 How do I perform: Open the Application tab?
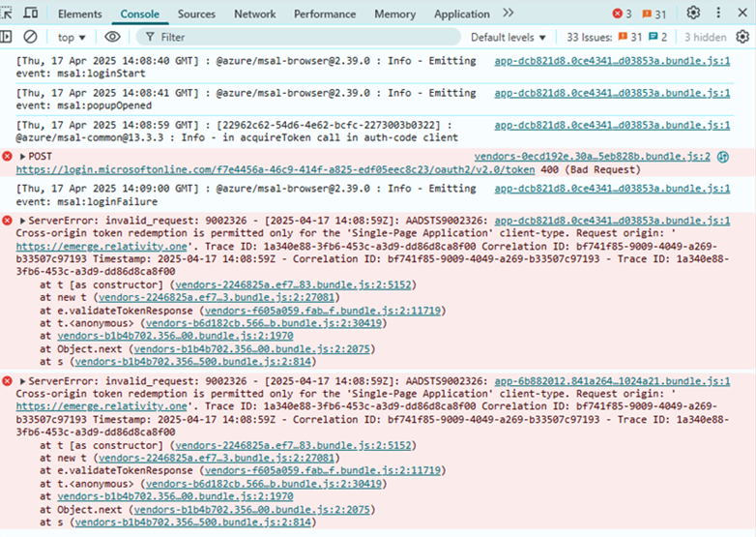461,14
